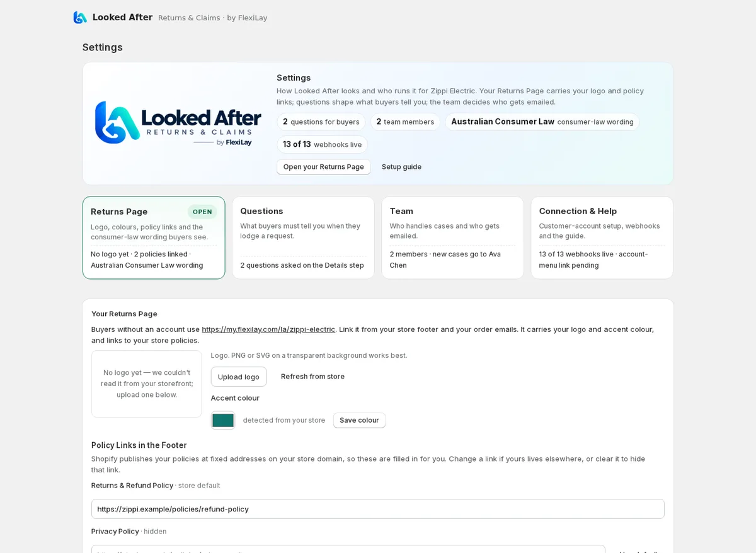This screenshot has height=553, width=756.
Task: Click the large Looked After Returns & Claims banner logo
Action: (178, 123)
